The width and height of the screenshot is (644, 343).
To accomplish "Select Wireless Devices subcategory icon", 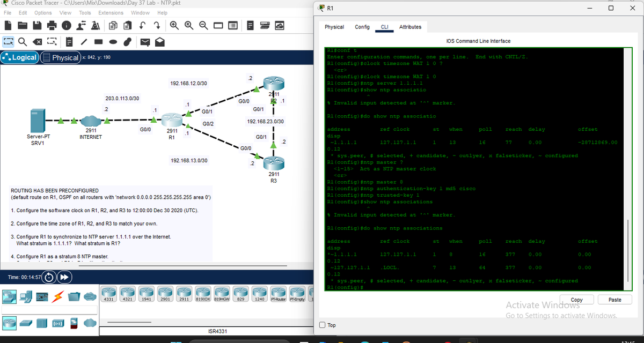I will tap(58, 323).
